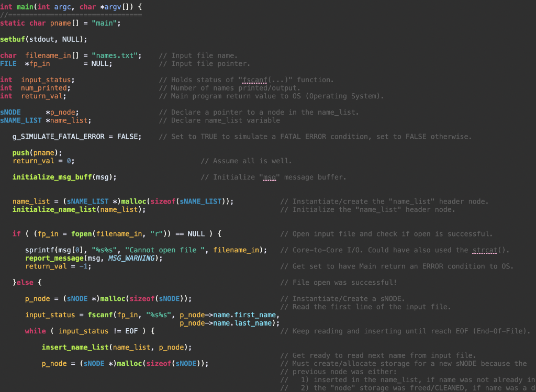Click the last_name member reference
This screenshot has width=536, height=392.
pyautogui.click(x=253, y=323)
